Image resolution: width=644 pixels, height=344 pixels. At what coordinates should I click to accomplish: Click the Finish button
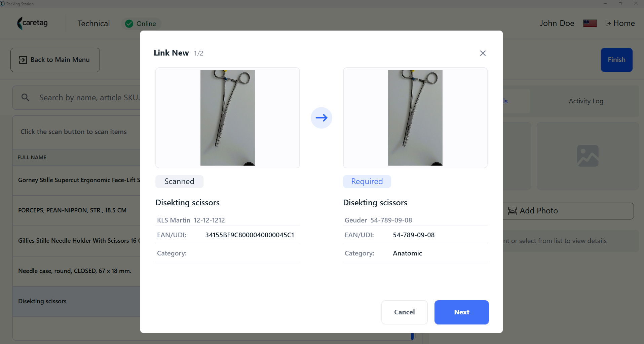tap(617, 60)
